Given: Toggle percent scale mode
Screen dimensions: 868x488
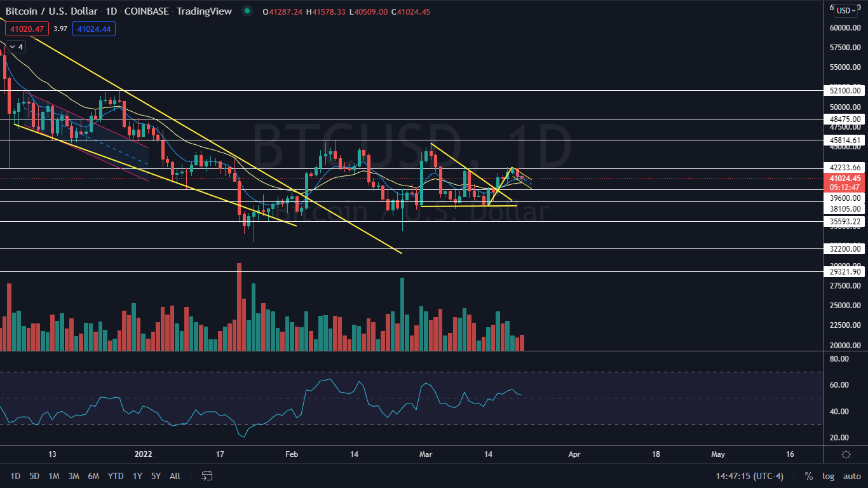Looking at the screenshot, I should click(x=809, y=476).
